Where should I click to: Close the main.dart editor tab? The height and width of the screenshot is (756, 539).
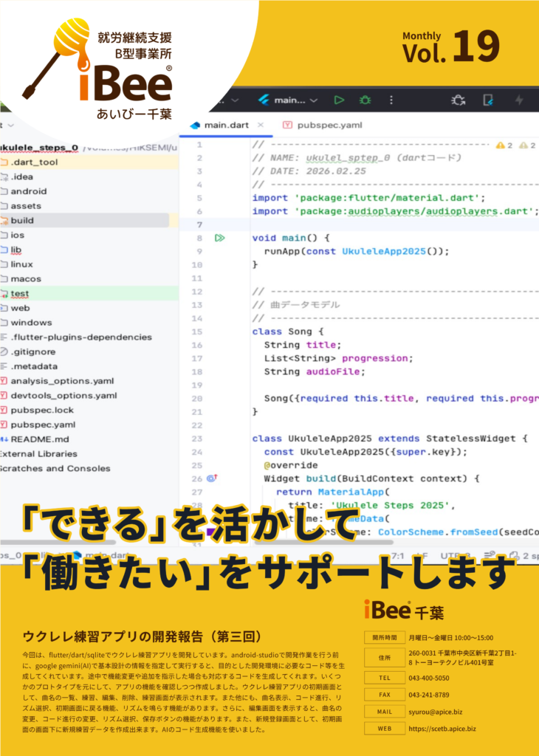click(x=261, y=126)
